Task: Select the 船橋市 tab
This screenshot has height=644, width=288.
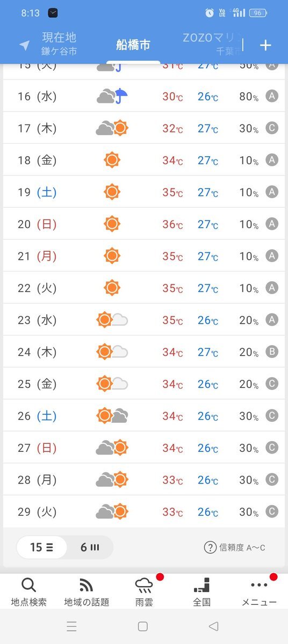Action: 133,45
